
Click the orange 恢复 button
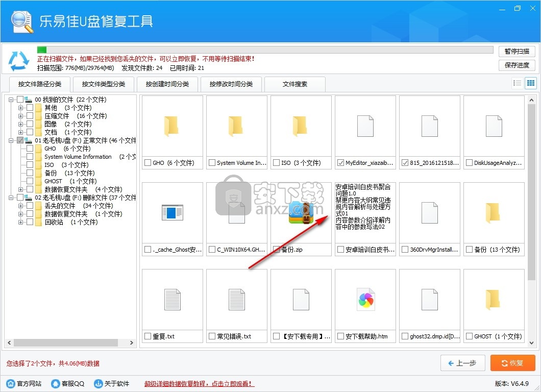(x=513, y=363)
